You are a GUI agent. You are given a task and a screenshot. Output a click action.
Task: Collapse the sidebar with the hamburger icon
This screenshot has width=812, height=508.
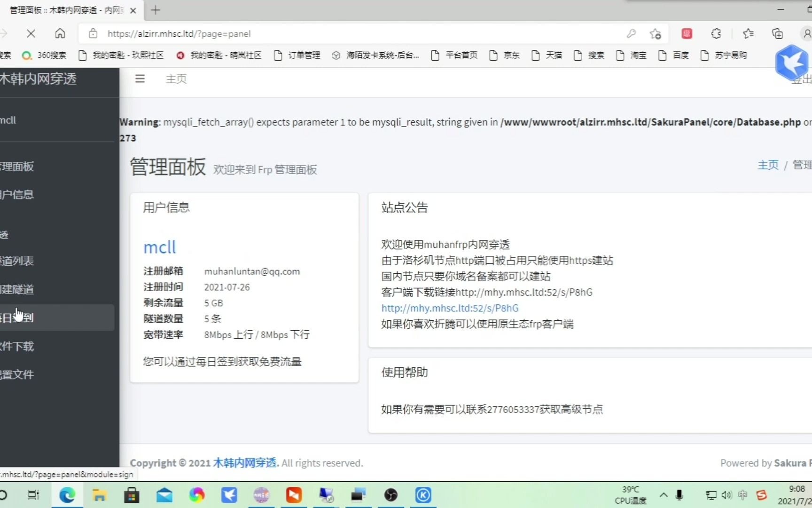(x=140, y=79)
